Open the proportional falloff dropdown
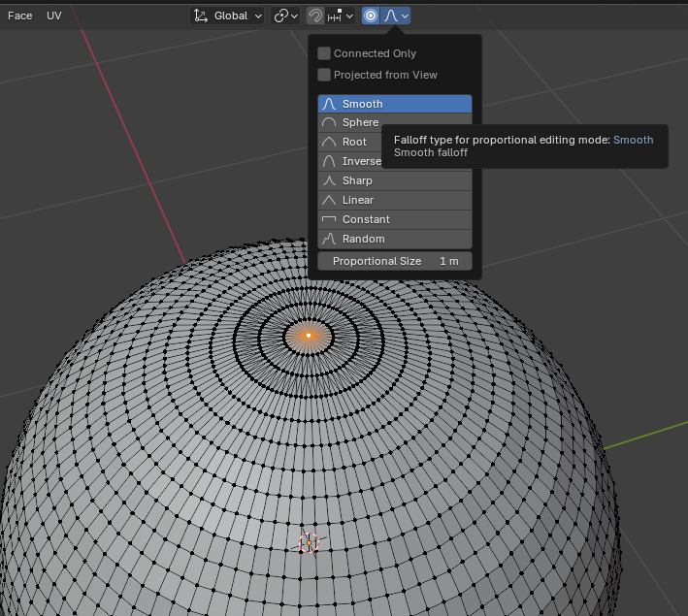This screenshot has height=616, width=688. [396, 16]
